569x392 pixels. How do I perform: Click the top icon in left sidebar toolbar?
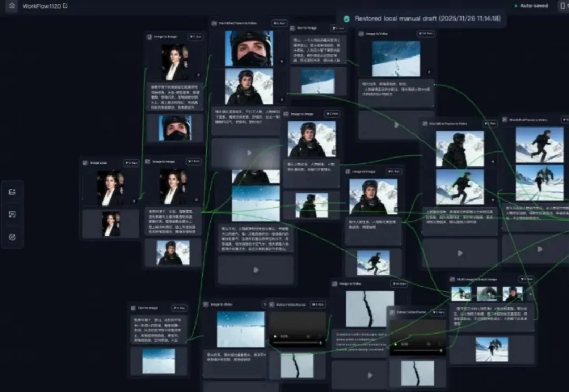[x=13, y=192]
